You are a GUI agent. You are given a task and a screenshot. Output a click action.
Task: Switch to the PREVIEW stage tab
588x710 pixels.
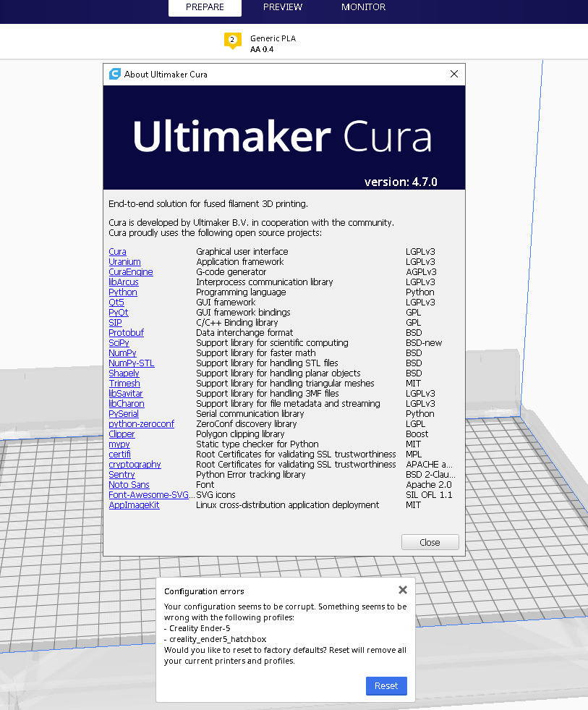tap(283, 7)
